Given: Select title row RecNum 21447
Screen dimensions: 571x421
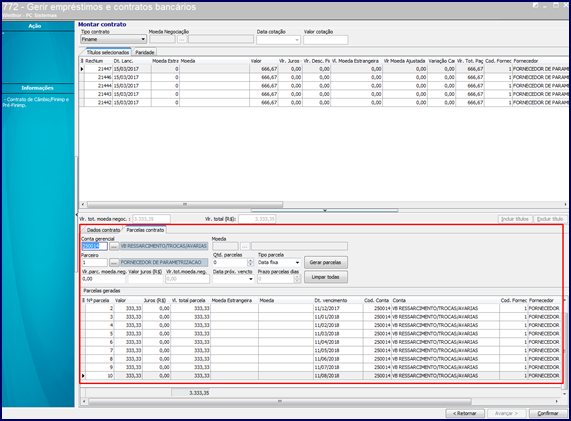Looking at the screenshot, I should (x=323, y=69).
